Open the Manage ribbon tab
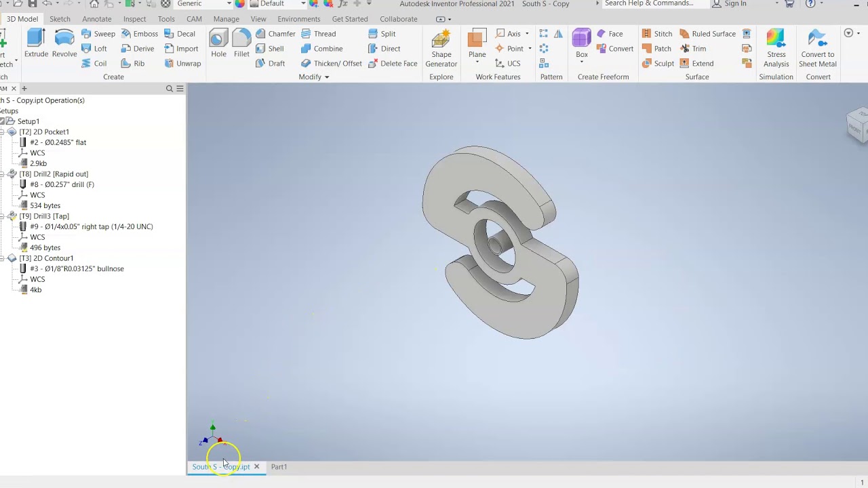 click(x=226, y=19)
